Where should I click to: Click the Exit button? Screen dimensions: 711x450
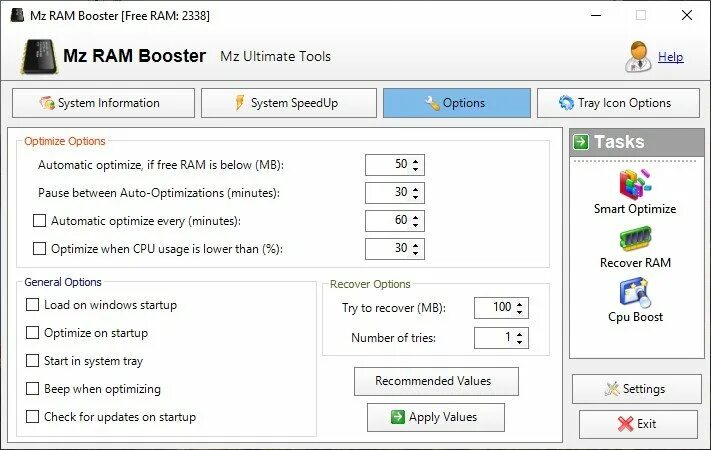638,424
